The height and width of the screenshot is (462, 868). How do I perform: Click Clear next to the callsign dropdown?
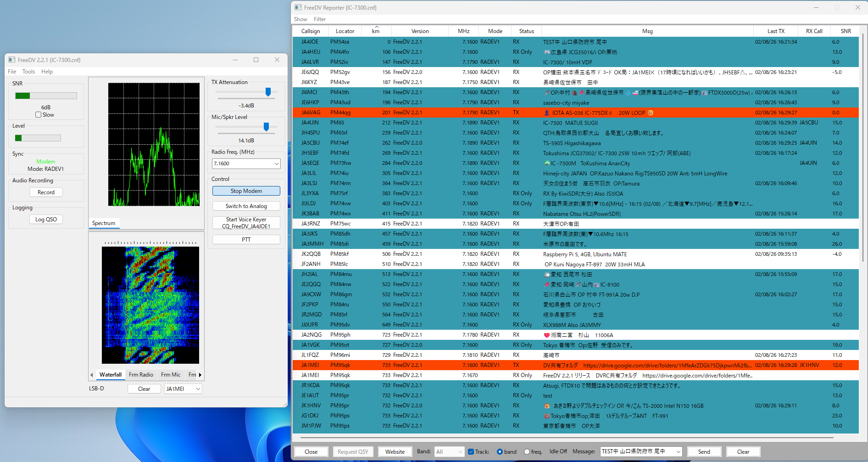tap(144, 389)
